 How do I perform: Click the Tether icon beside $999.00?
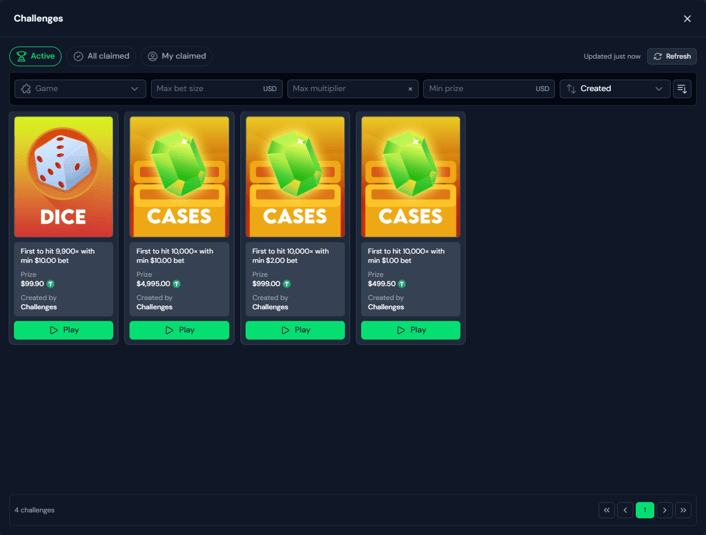[286, 284]
